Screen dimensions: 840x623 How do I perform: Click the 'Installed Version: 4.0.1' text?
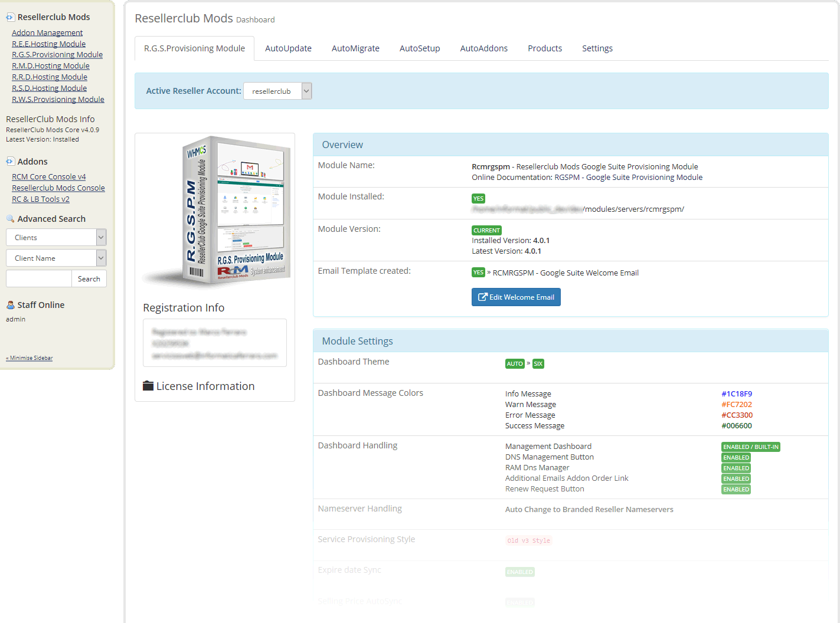[x=511, y=240]
